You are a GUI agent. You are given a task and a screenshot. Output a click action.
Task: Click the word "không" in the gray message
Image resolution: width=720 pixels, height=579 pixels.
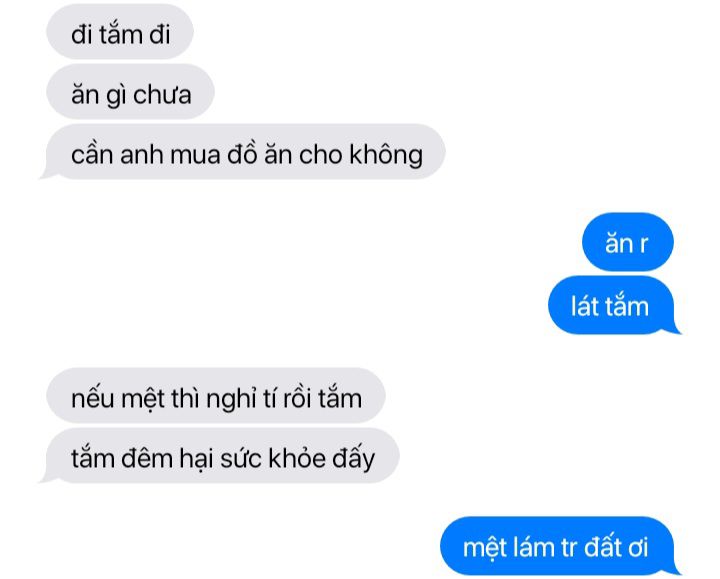pyautogui.click(x=386, y=154)
